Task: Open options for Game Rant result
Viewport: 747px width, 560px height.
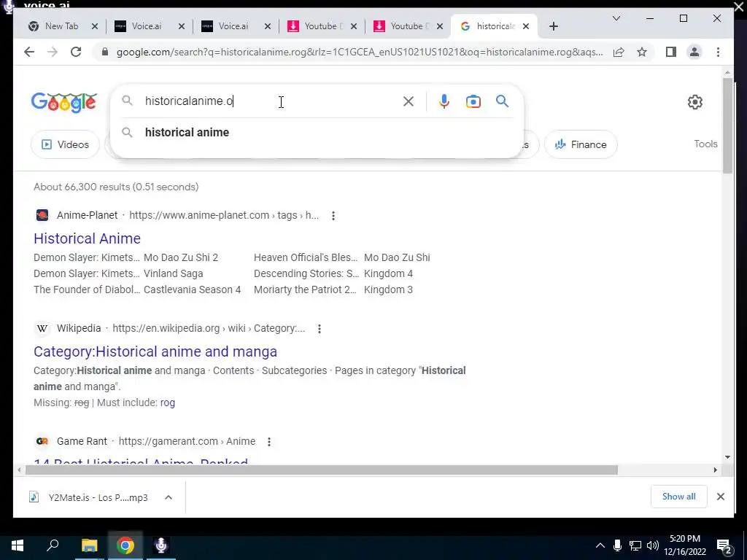Action: [x=268, y=442]
